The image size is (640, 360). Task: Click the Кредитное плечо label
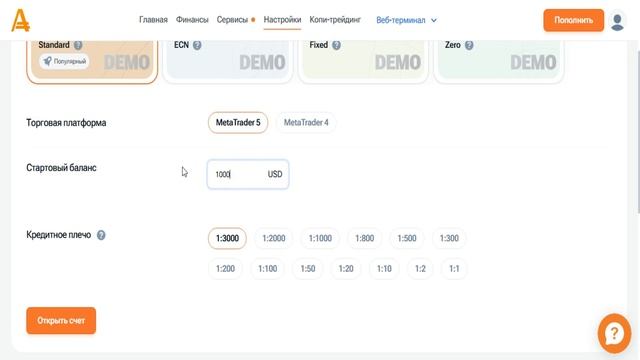(x=58, y=235)
